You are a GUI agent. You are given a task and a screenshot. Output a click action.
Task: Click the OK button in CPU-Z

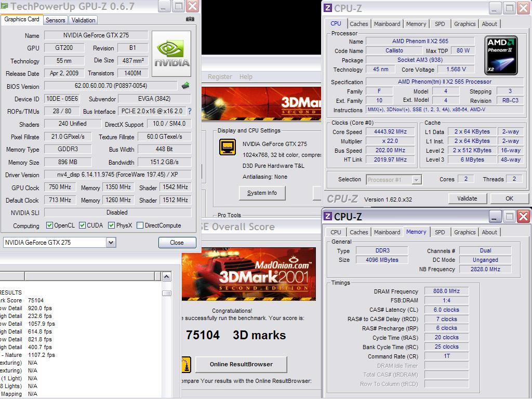coord(509,198)
